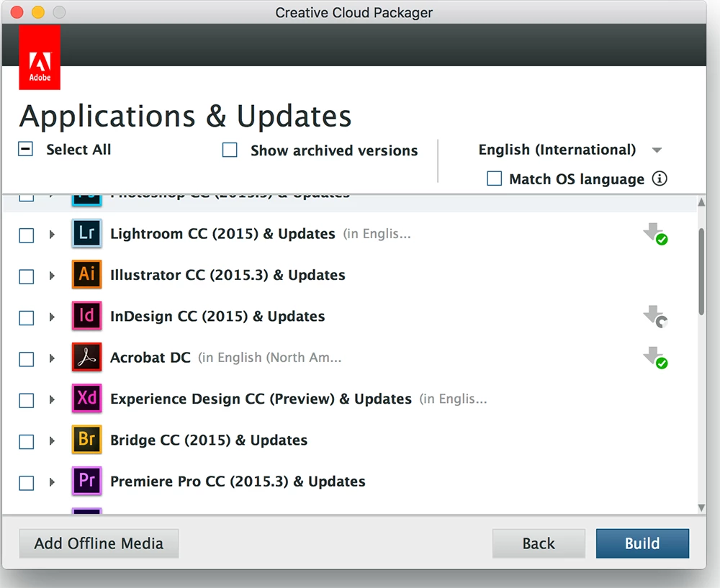
Task: Click Lightroom's downloaded status icon
Action: [x=655, y=234]
